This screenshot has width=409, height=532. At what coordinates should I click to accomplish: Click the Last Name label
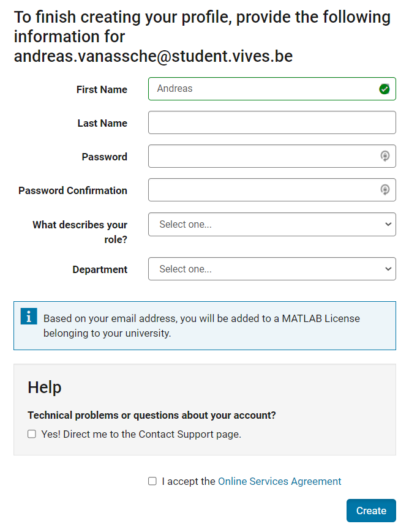pyautogui.click(x=102, y=123)
